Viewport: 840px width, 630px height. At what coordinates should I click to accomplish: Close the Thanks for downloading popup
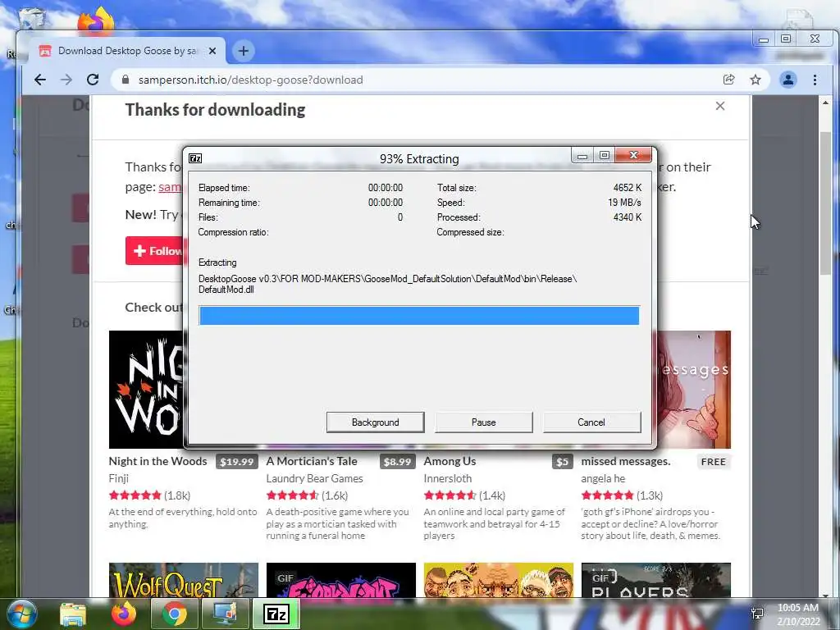pyautogui.click(x=720, y=106)
